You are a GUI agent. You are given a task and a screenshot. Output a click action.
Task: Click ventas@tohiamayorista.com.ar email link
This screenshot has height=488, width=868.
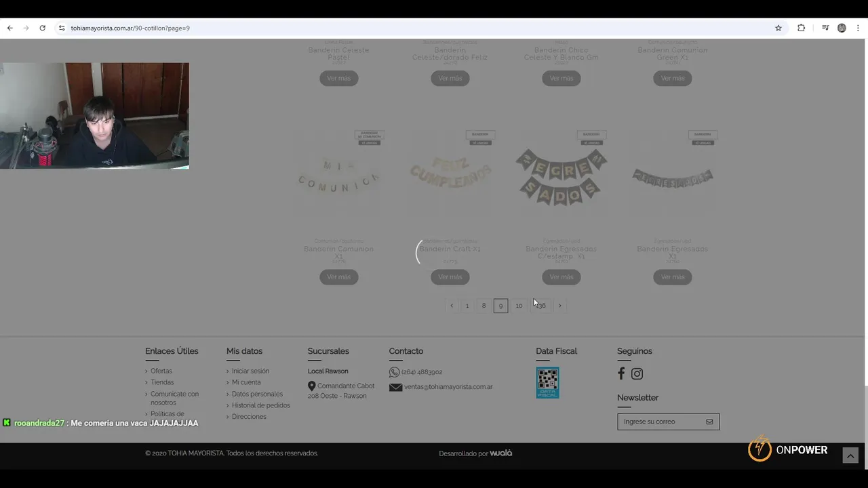448,387
